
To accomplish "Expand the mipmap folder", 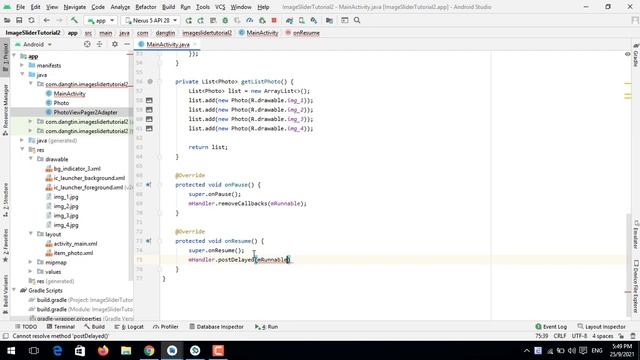I will click(31, 262).
